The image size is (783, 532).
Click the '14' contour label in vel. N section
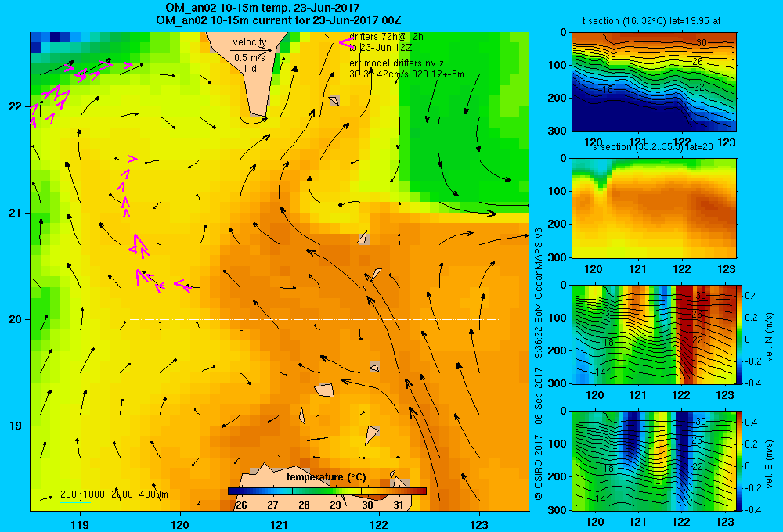tap(600, 372)
